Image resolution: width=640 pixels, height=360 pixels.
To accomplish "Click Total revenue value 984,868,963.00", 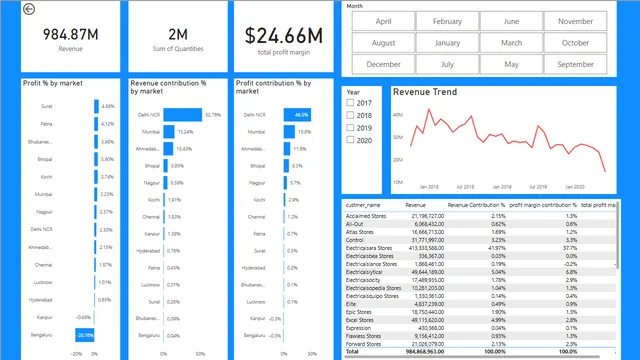I will point(424,351).
